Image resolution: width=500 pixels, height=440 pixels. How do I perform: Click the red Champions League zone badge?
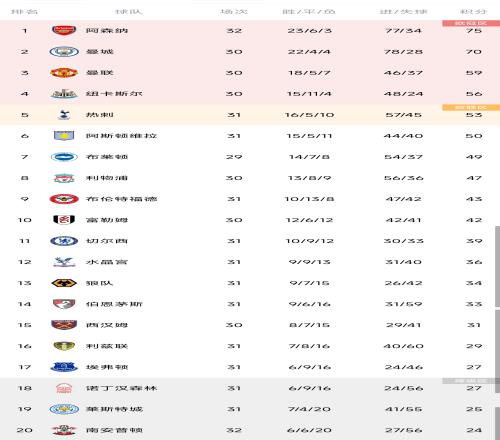(471, 23)
